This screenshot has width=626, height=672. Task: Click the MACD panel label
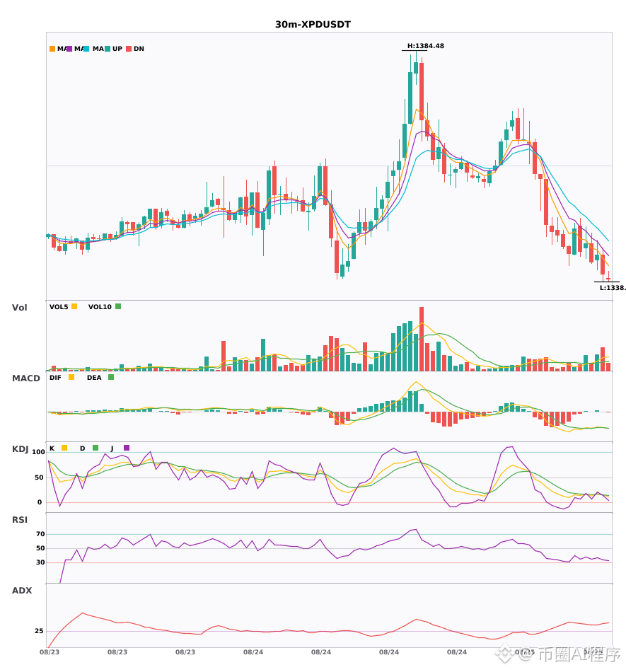(x=25, y=378)
